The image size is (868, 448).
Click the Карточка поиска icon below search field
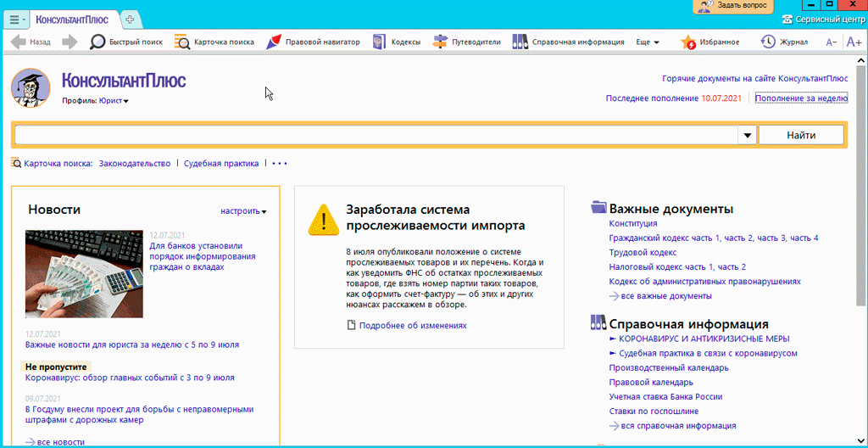(16, 163)
